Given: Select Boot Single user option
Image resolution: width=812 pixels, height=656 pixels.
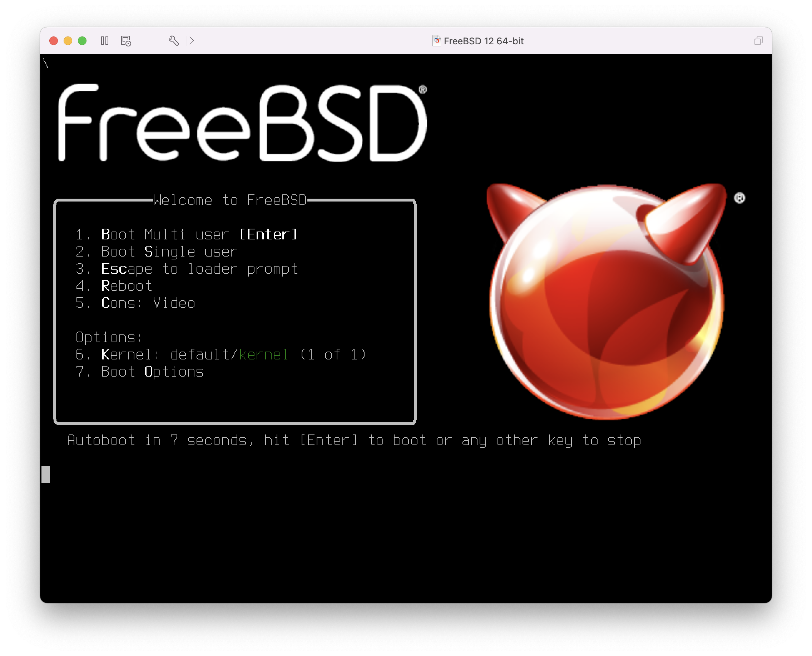Looking at the screenshot, I should tap(169, 251).
